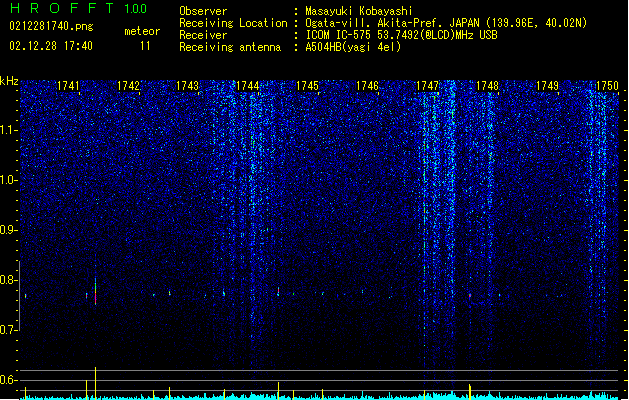Click the Receiving antenna label
This screenshot has width=629, height=400.
tap(230, 47)
